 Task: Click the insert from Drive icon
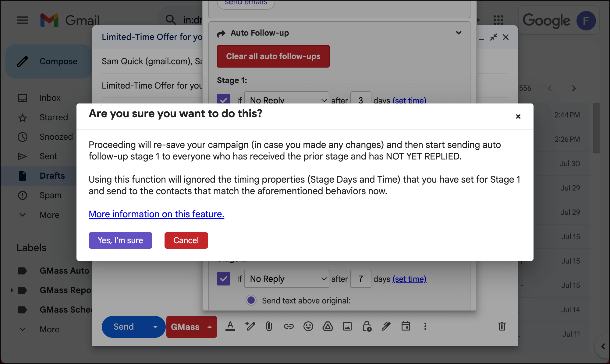coord(328,327)
